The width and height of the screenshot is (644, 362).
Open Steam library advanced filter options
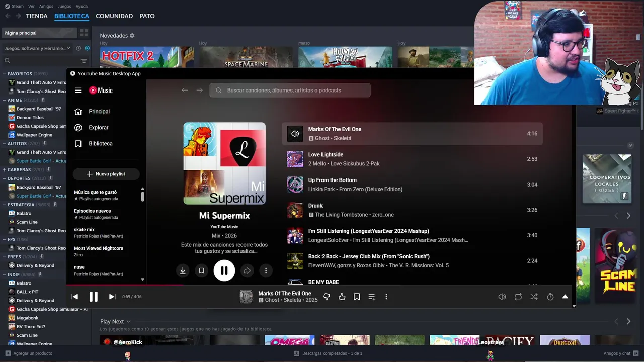coord(84,61)
